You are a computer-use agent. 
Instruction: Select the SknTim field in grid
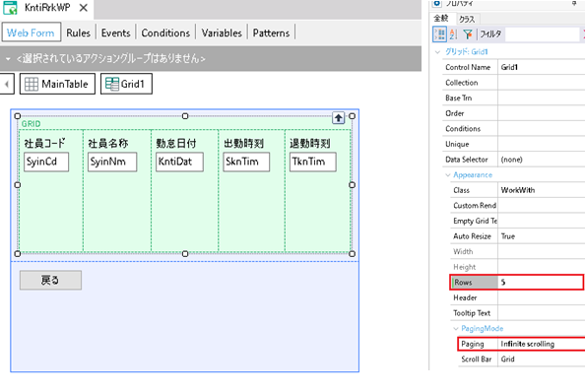[246, 162]
